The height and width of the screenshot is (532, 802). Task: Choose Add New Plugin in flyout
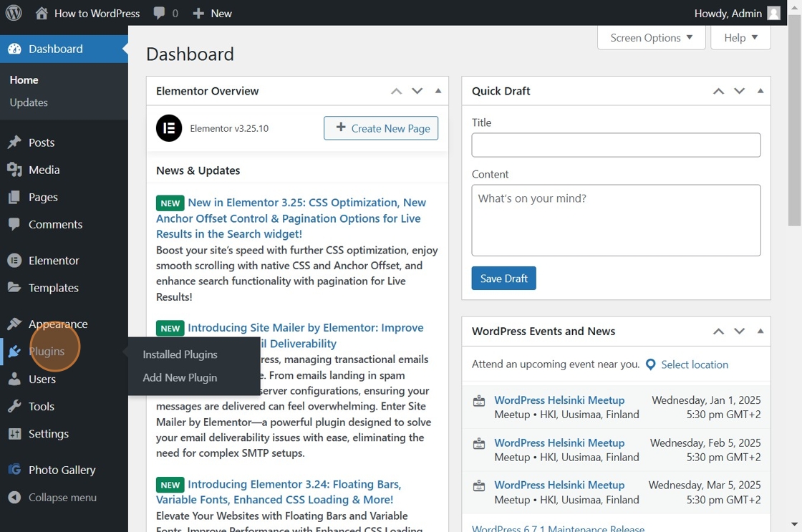click(x=180, y=377)
